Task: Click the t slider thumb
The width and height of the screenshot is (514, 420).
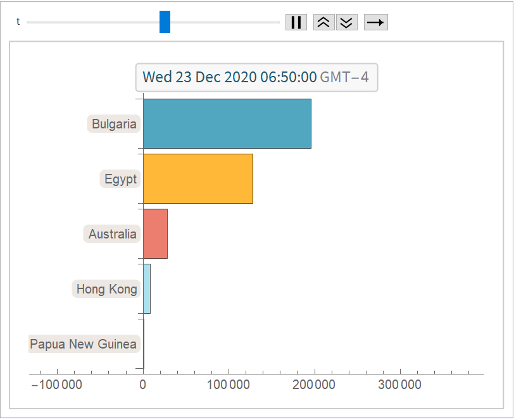Action: tap(165, 22)
